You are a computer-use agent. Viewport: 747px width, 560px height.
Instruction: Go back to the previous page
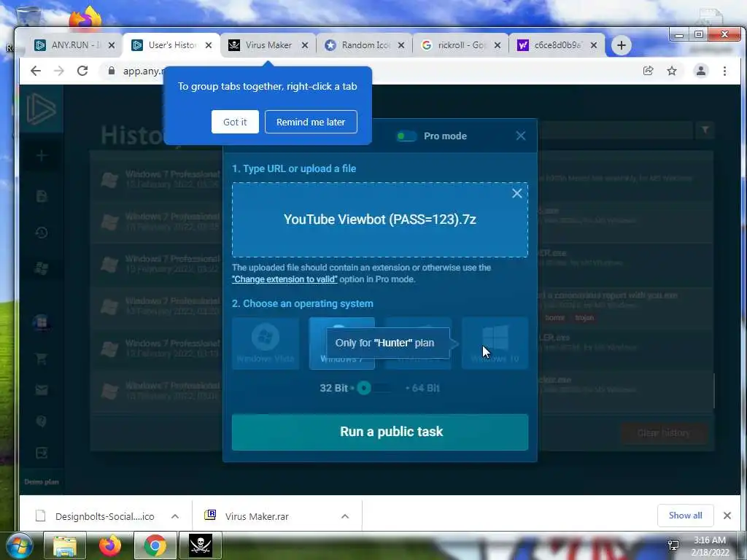point(36,71)
